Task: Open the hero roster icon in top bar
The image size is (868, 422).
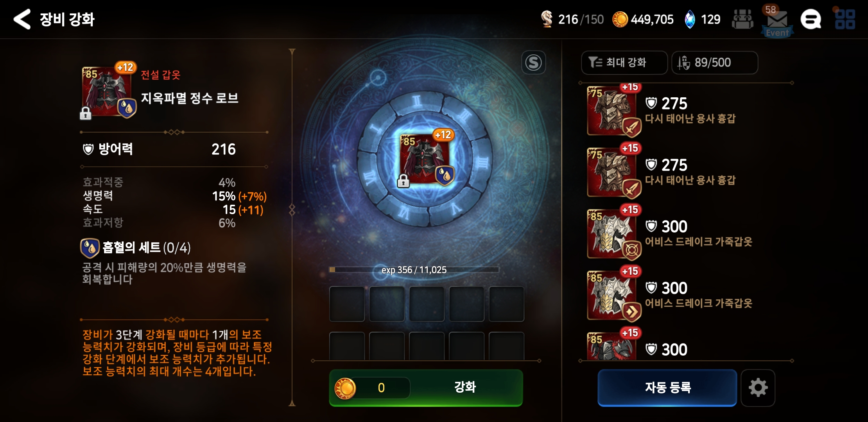Action: [742, 19]
